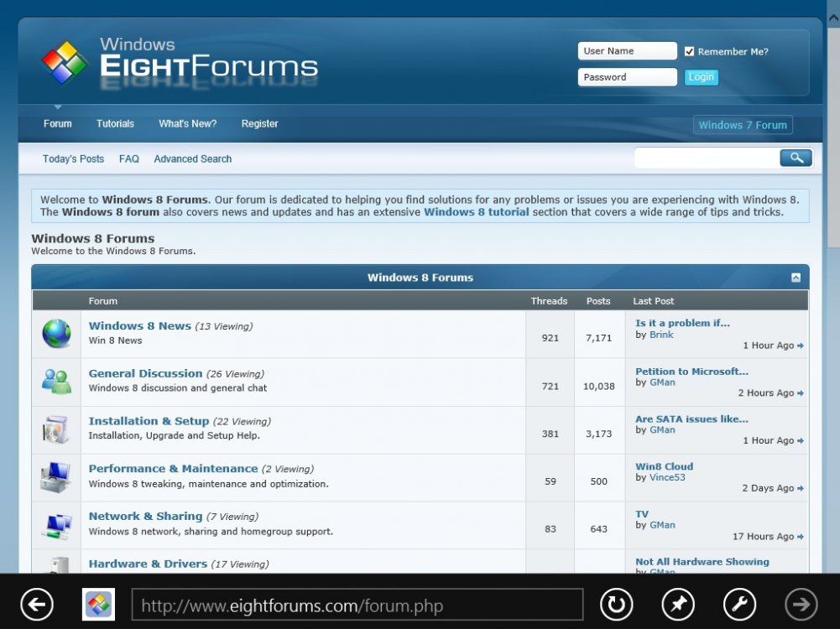Click the Installation & Setup disc icon
Image resolution: width=840 pixels, height=629 pixels.
coord(57,429)
